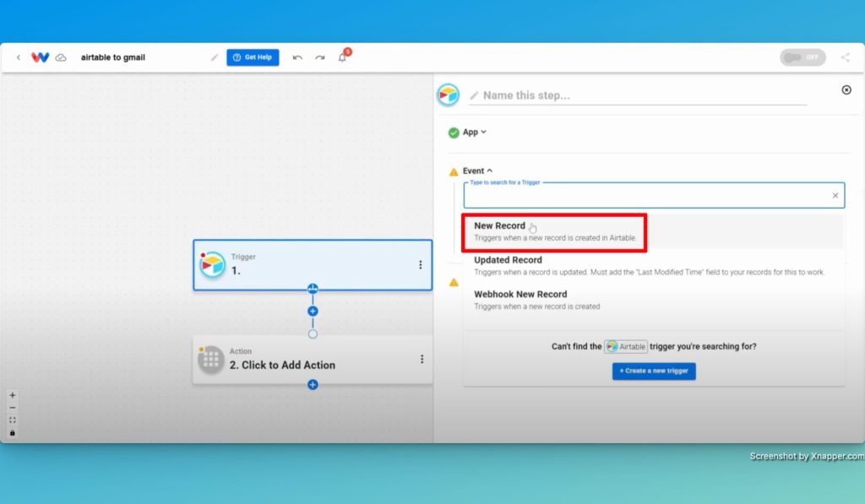Image resolution: width=865 pixels, height=504 pixels.
Task: Click the grid icon on Action card
Action: 210,360
